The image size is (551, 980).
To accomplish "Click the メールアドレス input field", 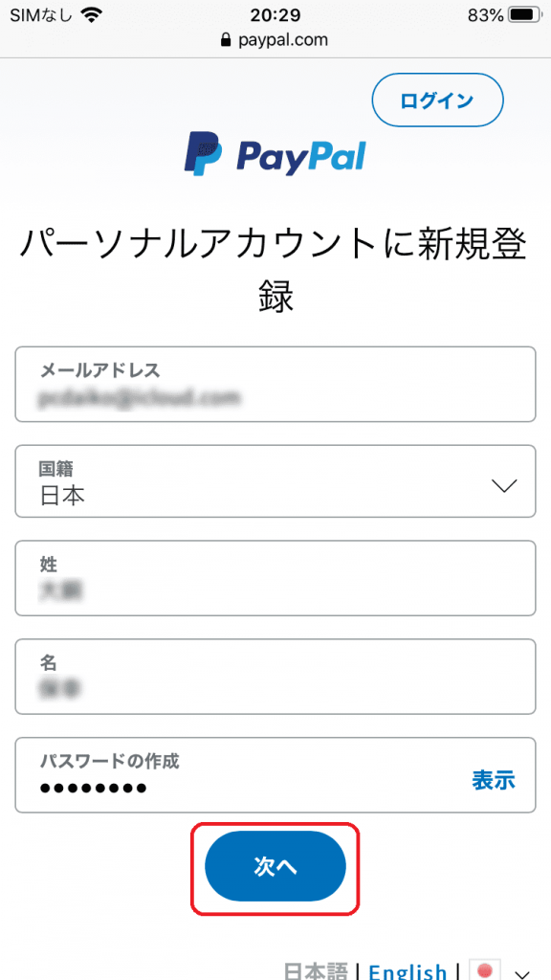I will click(275, 385).
